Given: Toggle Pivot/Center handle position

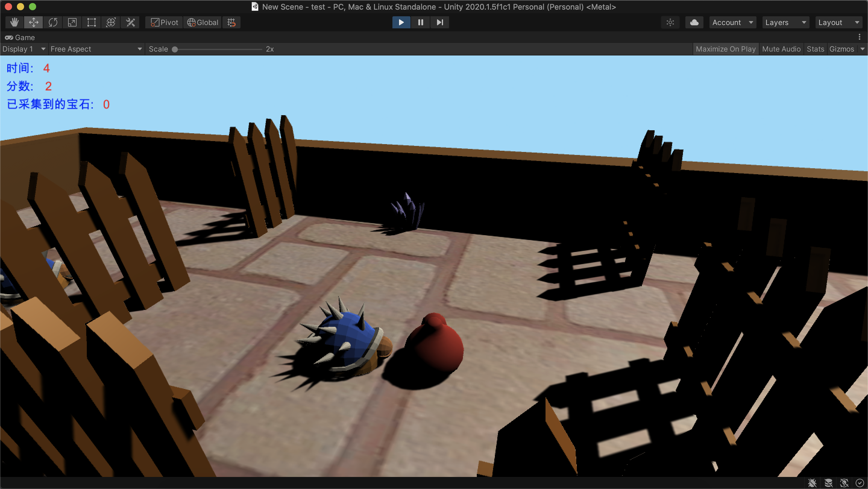Looking at the screenshot, I should point(164,23).
